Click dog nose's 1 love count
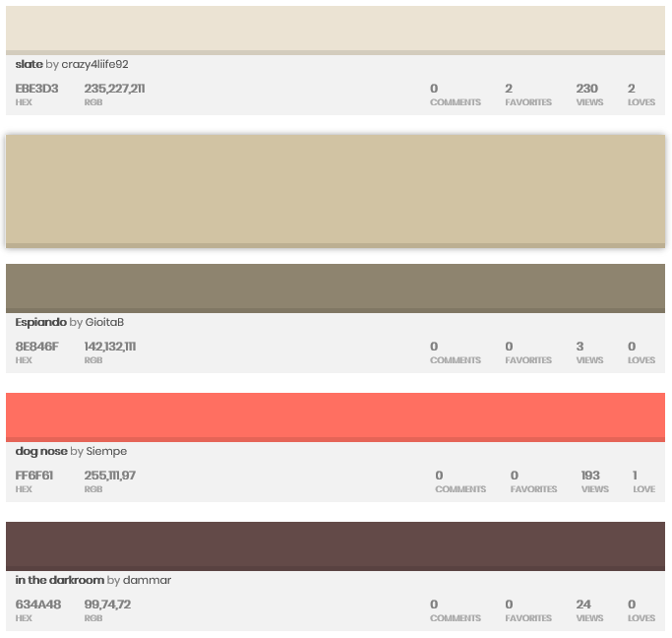Screen dimensions: 672x638 tap(636, 476)
